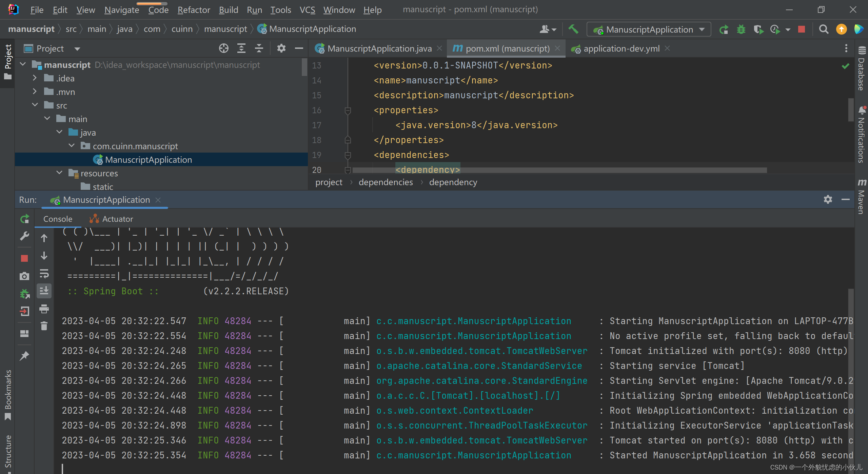Switch to the application-dev.yml editor tab
This screenshot has width=868, height=474.
point(621,48)
